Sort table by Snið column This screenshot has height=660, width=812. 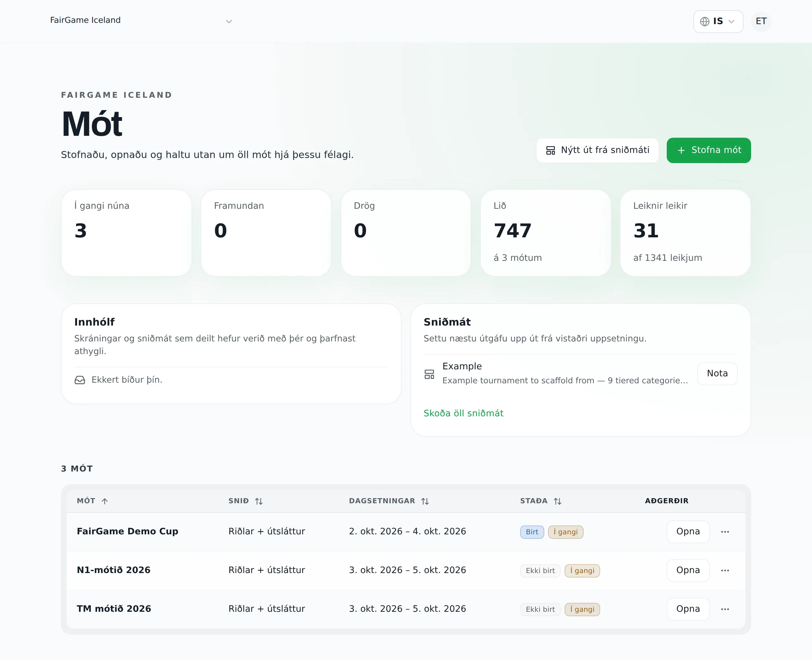(259, 501)
